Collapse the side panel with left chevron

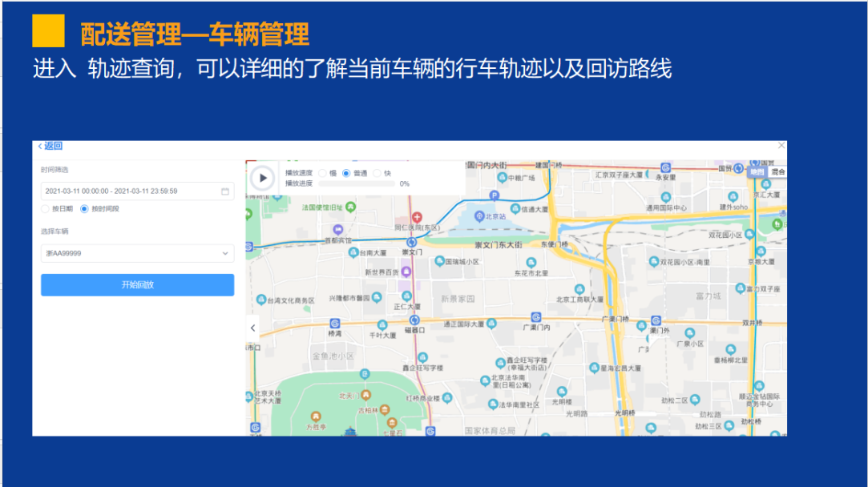(x=253, y=328)
